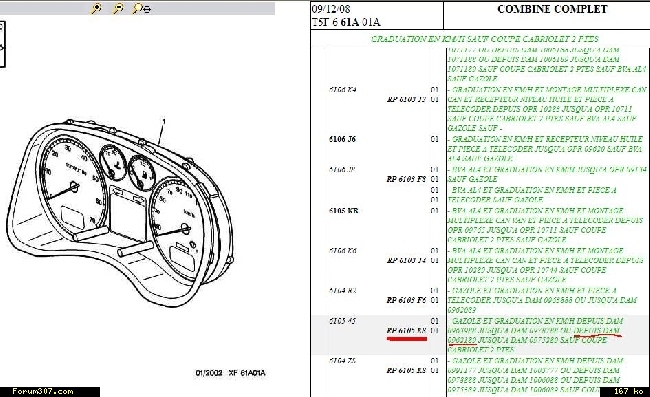Click the COMBINE COMPLET header

point(552,9)
